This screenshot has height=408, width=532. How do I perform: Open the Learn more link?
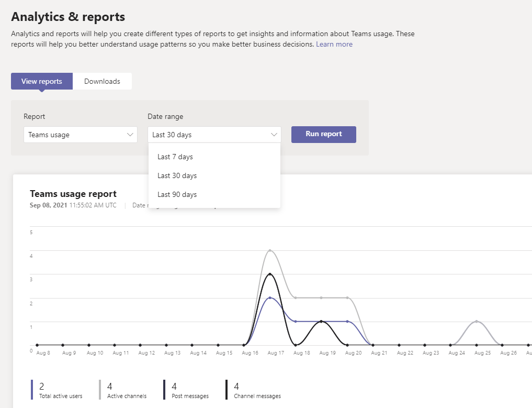[334, 44]
